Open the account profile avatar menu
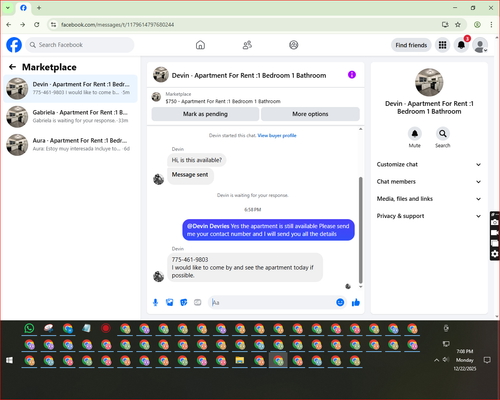The image size is (500, 400). click(480, 45)
